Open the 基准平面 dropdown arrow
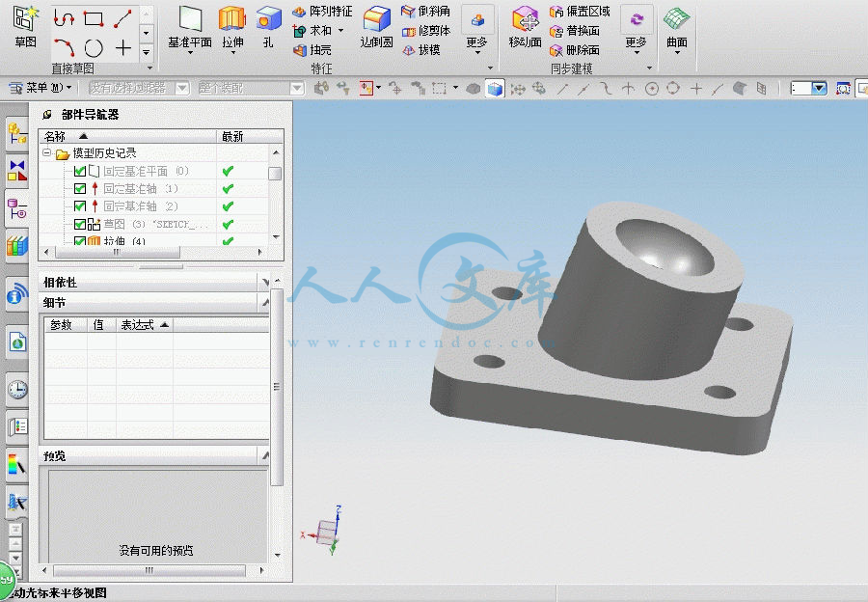868x602 pixels. click(x=190, y=53)
